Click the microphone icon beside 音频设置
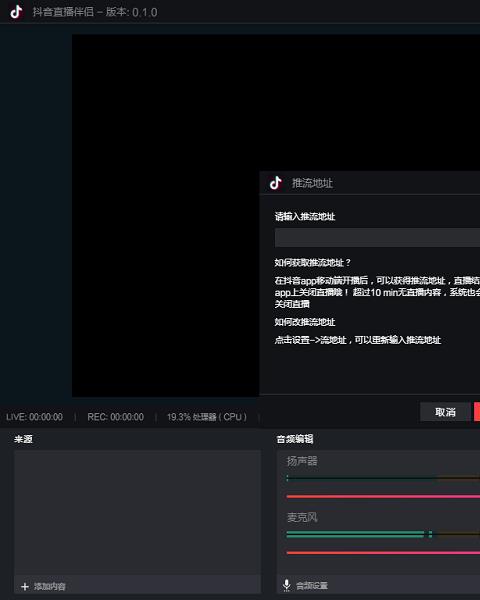Viewport: 480px width, 600px height. (286, 585)
